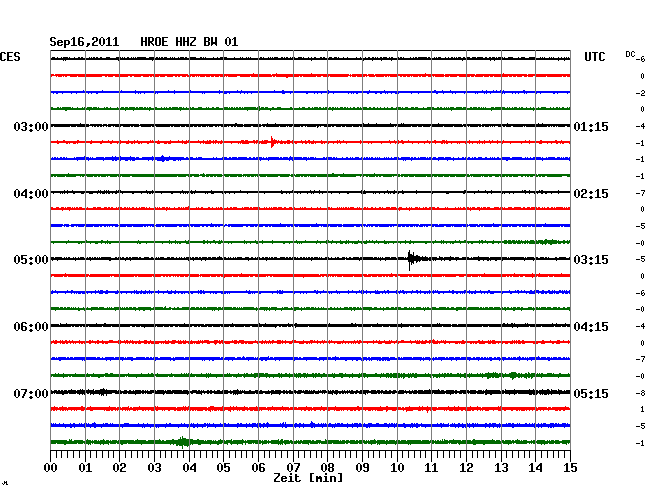
Task: Click the 04 tick on the minute axis
Action: coord(189,468)
